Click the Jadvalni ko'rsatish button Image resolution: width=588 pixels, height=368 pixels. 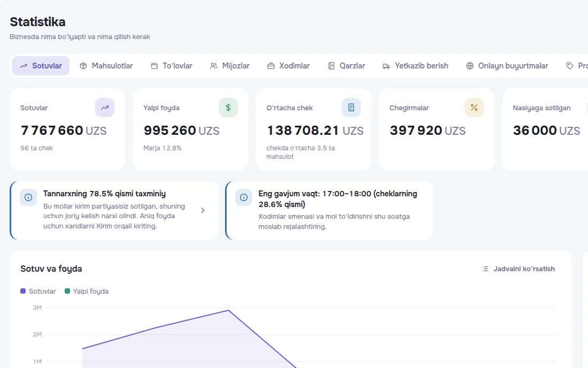coord(519,269)
